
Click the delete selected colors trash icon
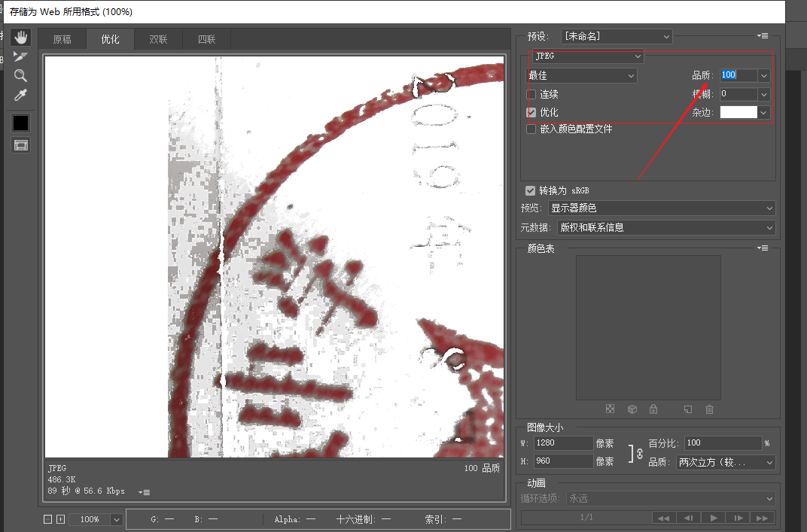710,409
